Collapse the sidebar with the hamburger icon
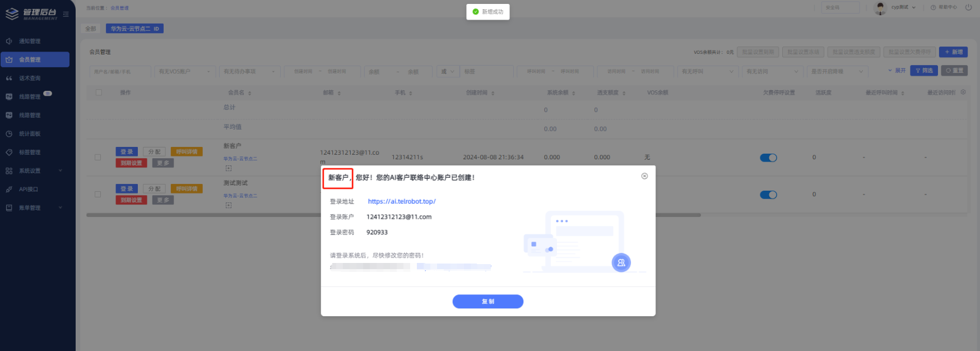980x351 pixels. pos(66,14)
